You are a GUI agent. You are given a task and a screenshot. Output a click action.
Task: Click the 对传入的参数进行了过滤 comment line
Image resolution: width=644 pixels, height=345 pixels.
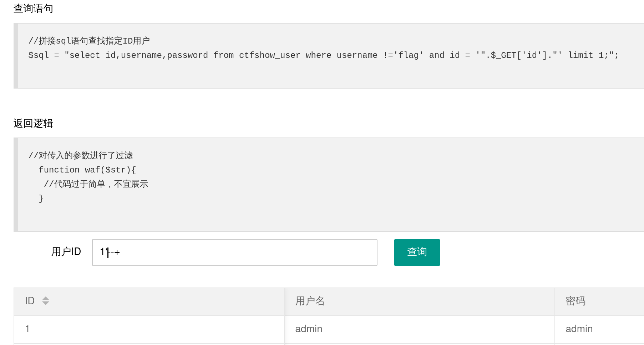point(81,156)
